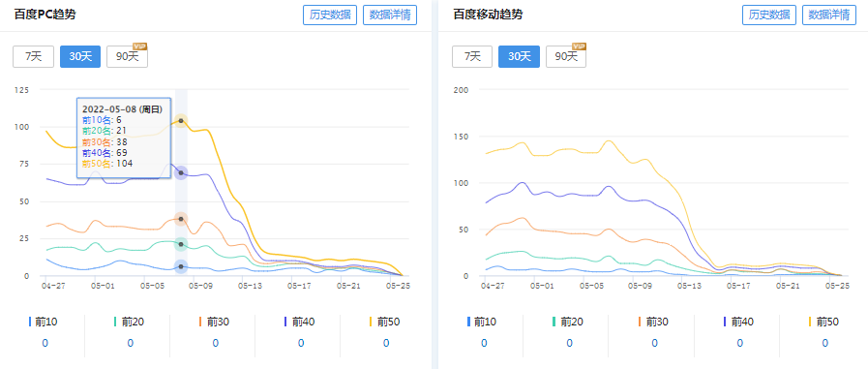
Task: Click purple 前40 data point on PC chart
Action: (x=181, y=172)
